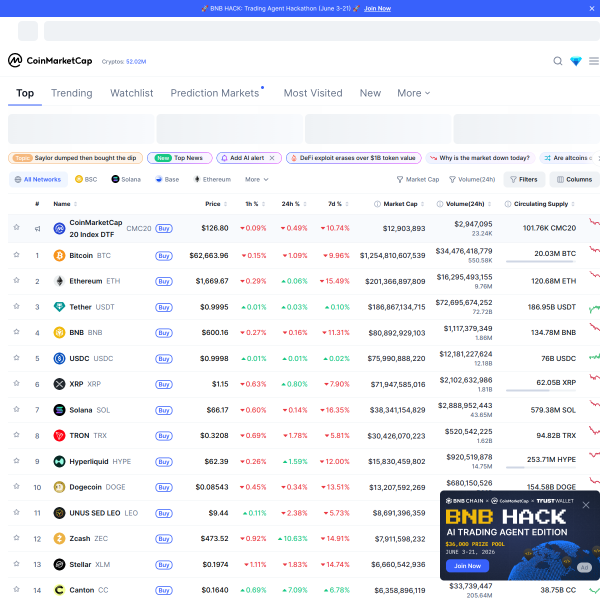This screenshot has height=600, width=600.
Task: Sort table by Price column
Action: 216,204
